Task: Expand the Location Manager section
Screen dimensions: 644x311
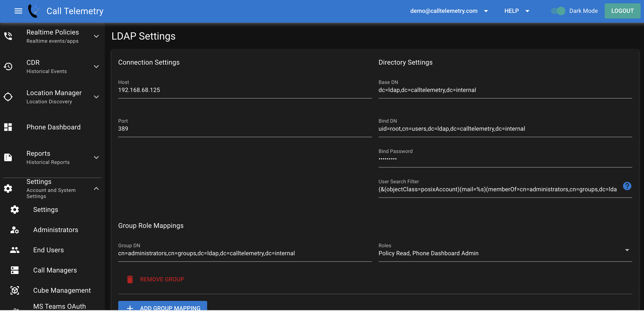Action: [x=96, y=97]
